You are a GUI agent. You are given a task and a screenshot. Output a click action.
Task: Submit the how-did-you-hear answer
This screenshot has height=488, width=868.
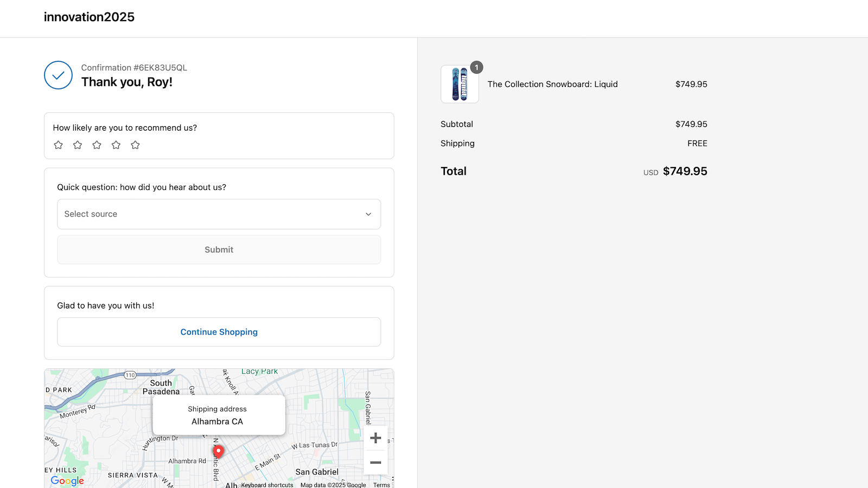point(219,249)
